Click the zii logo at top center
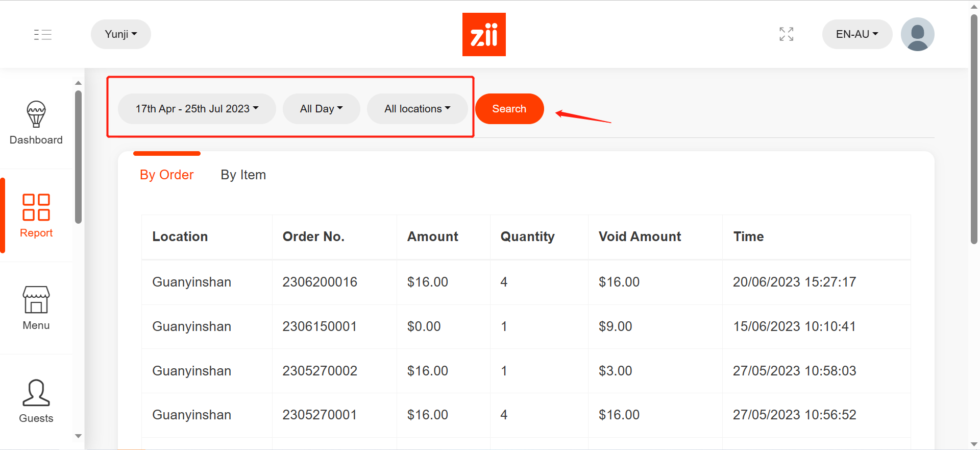The image size is (980, 450). 484,34
